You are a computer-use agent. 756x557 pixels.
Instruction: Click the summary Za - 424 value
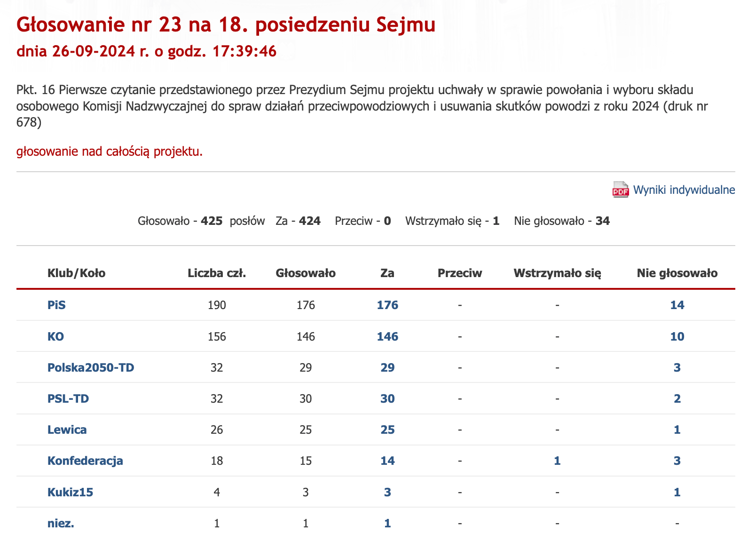(298, 221)
